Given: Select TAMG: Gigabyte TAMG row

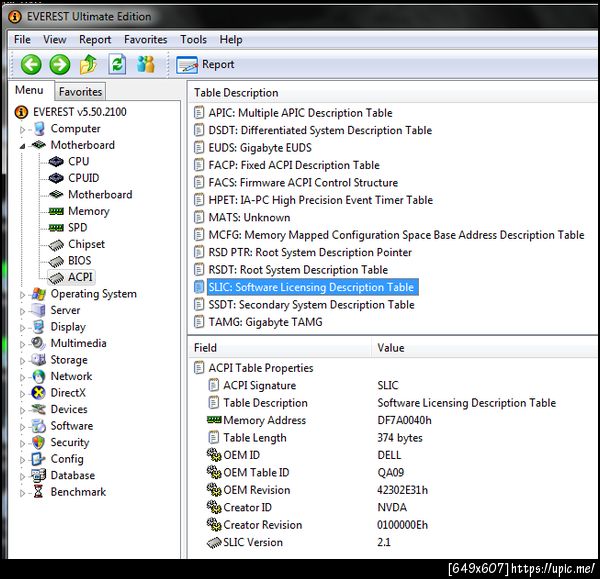Looking at the screenshot, I should tap(258, 322).
